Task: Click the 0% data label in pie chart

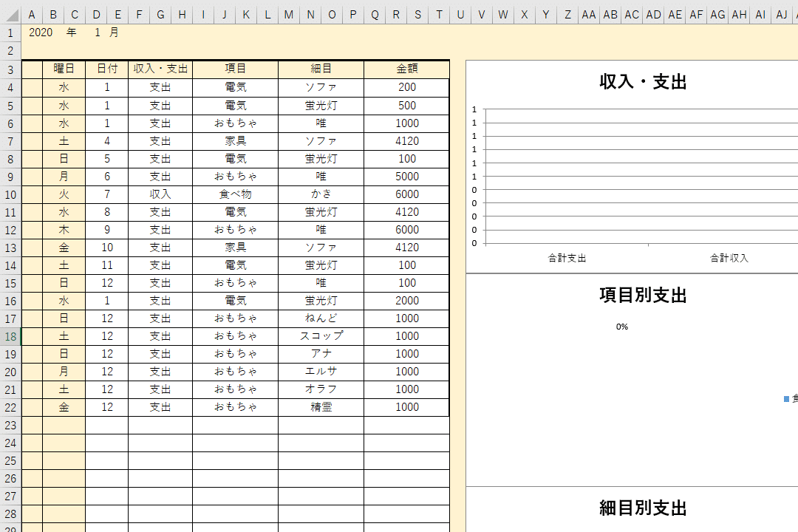Action: click(622, 327)
